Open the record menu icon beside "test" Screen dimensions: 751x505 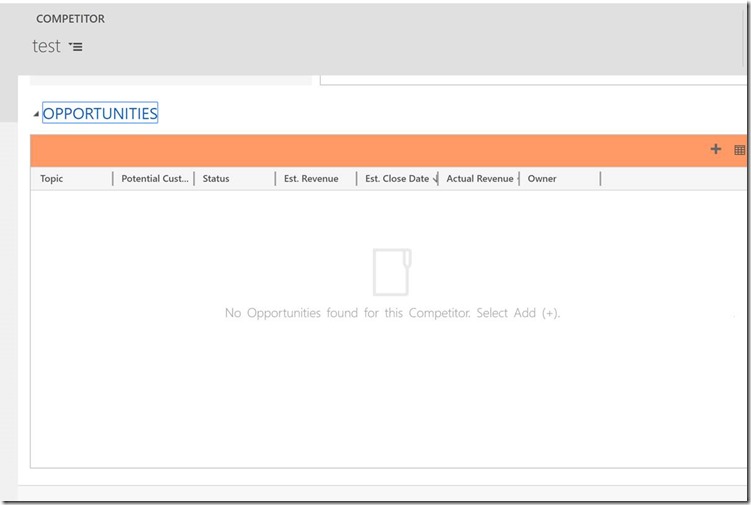pos(76,47)
